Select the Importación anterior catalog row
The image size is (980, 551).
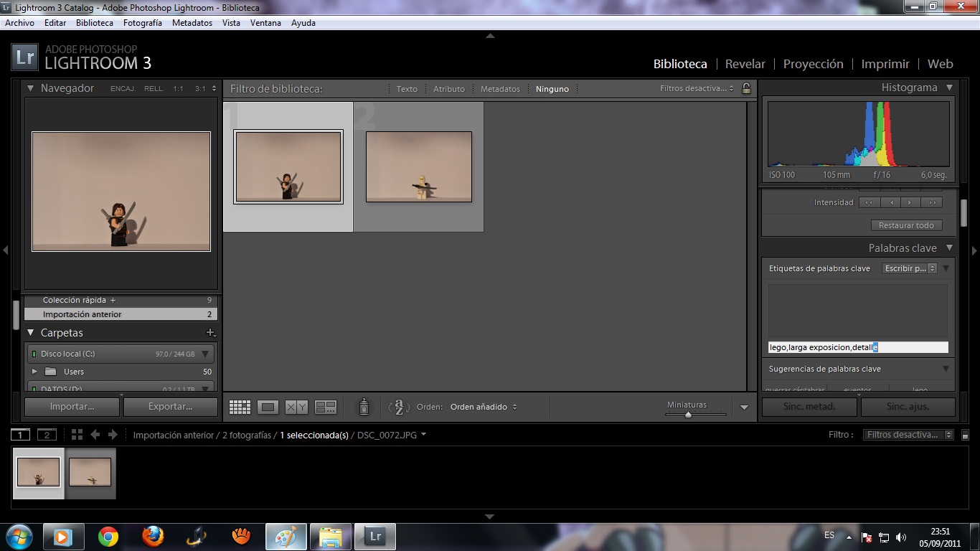[x=121, y=314]
